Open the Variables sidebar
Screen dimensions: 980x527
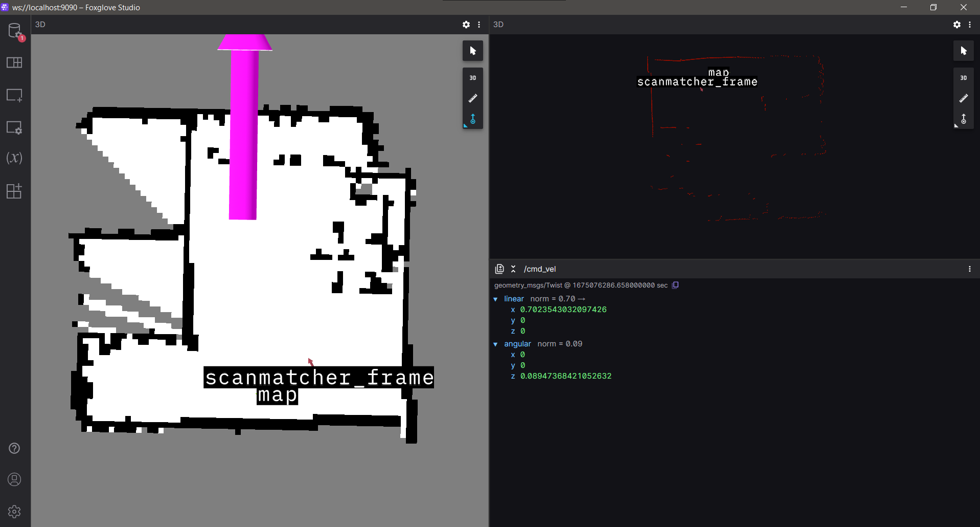pyautogui.click(x=14, y=158)
